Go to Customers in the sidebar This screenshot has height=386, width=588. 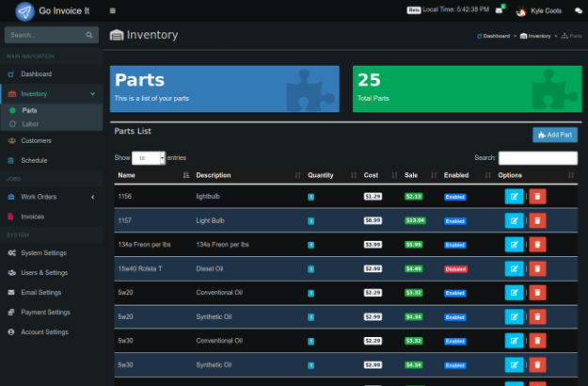(36, 141)
